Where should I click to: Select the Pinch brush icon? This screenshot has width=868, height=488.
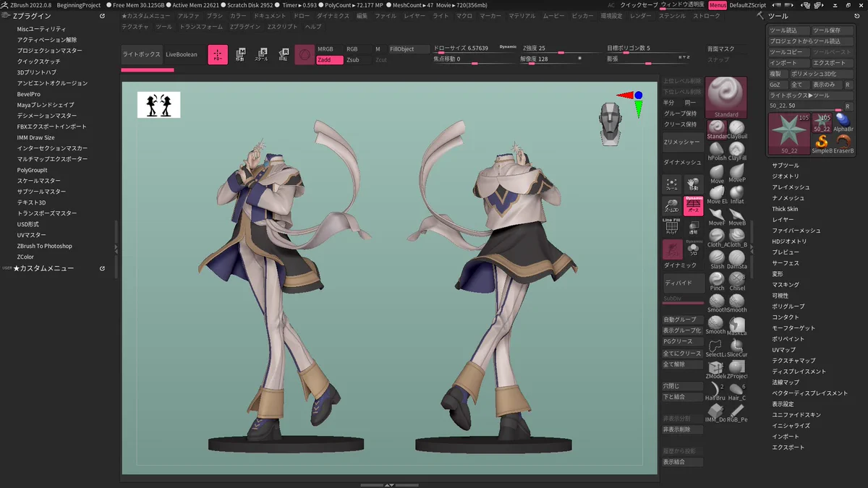[717, 280]
